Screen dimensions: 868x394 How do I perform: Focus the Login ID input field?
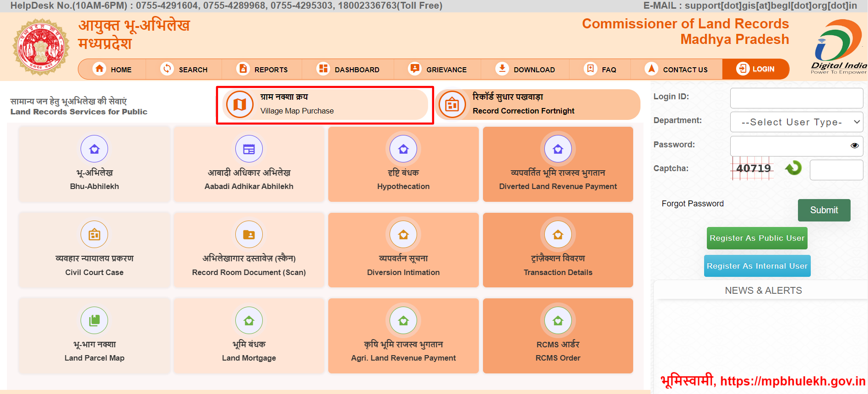[x=796, y=98]
